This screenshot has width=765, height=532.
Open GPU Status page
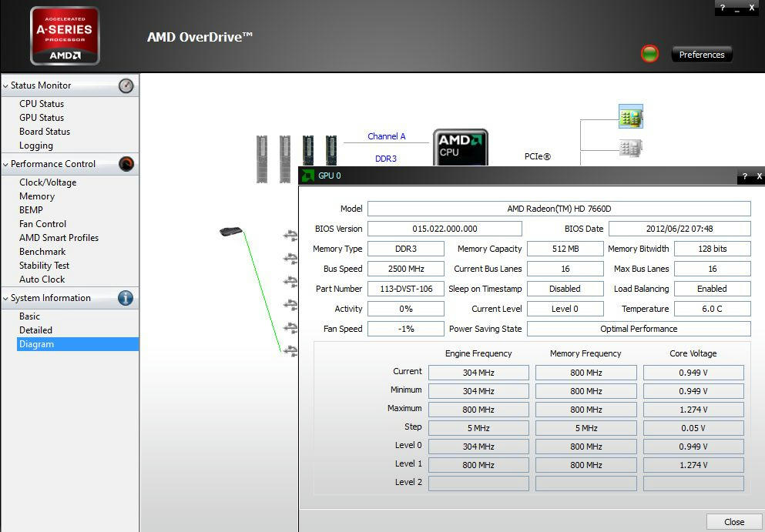click(x=42, y=118)
